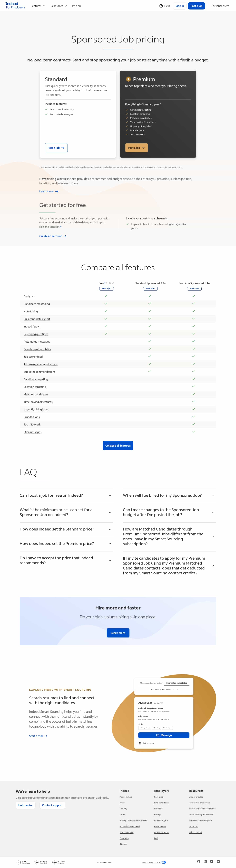Click the GDPR Compliant badge
Viewport: 236px width, 868px height.
click(x=23, y=862)
